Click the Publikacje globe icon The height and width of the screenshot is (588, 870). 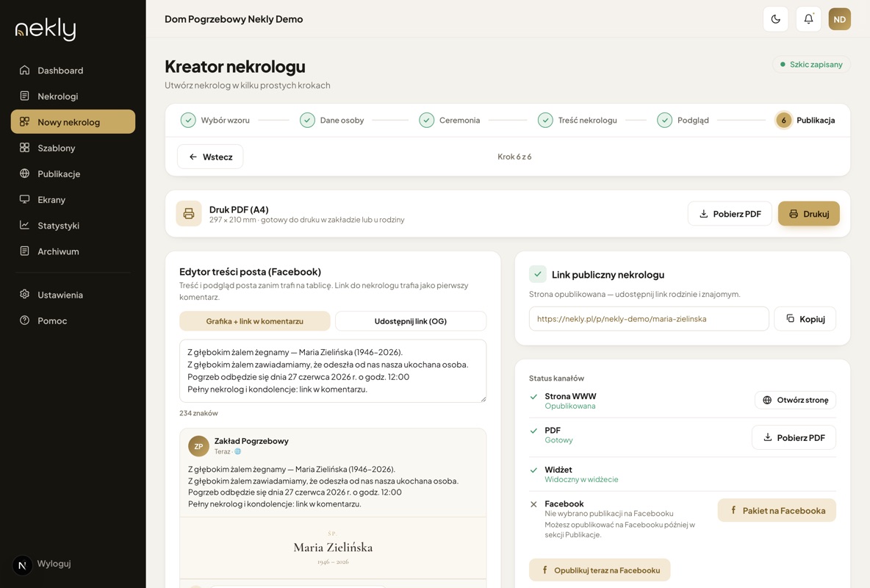pos(24,173)
